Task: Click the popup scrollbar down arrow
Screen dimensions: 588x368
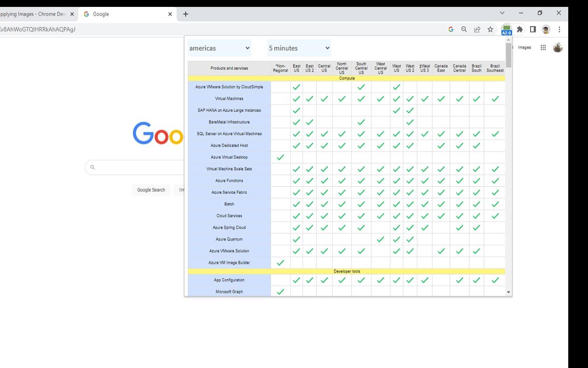Action: (509, 292)
